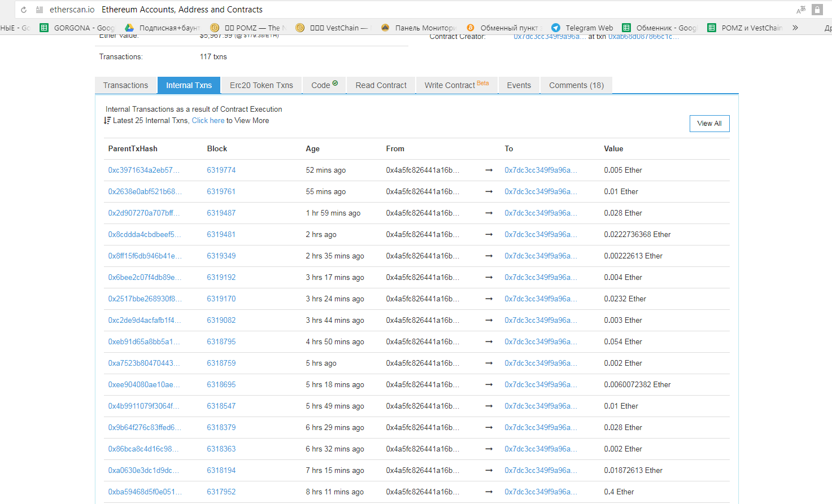Image resolution: width=832 pixels, height=504 pixels.
Task: Open parent tx hash 0x8cddda4cbdbeef5
Action: [145, 234]
